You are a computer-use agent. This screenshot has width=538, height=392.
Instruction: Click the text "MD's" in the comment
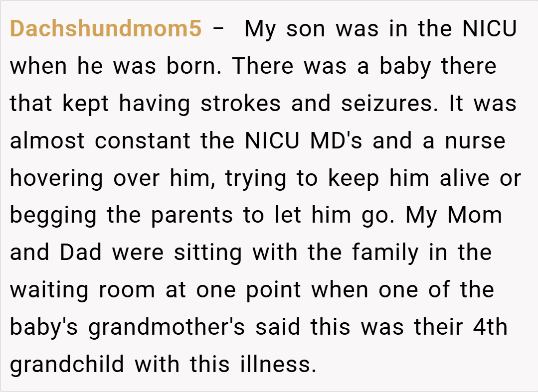click(336, 141)
